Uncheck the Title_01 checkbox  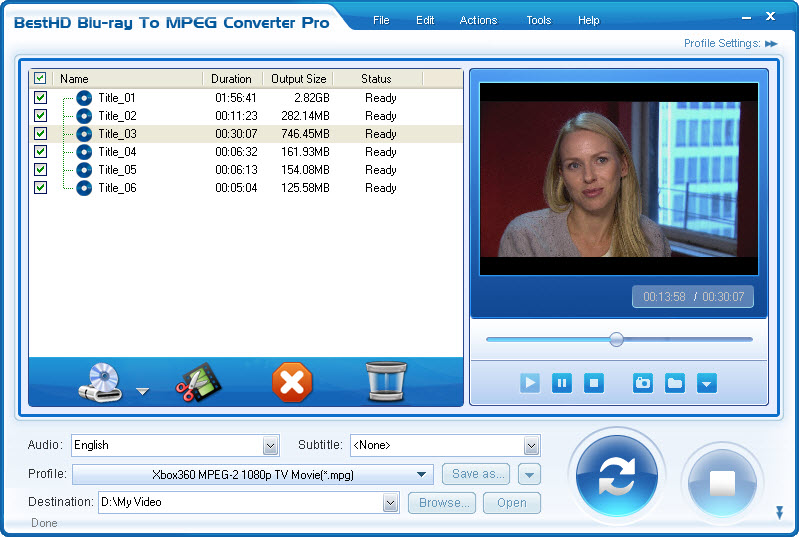click(x=40, y=97)
